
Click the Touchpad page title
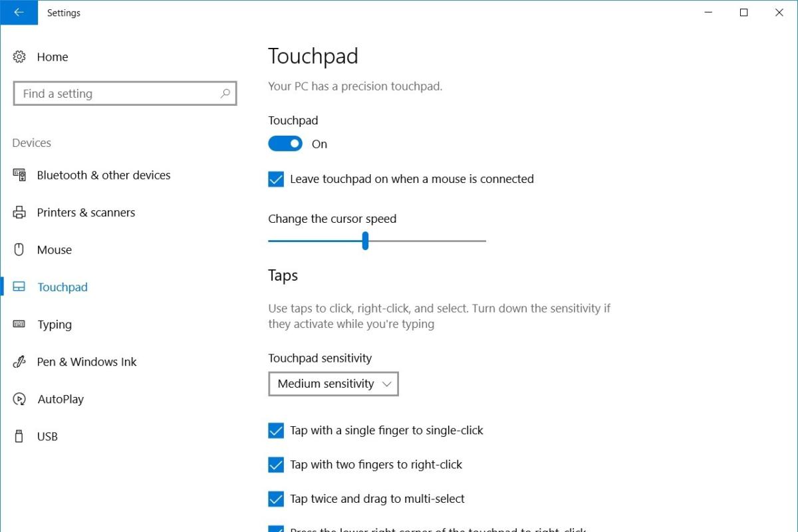[x=313, y=57]
